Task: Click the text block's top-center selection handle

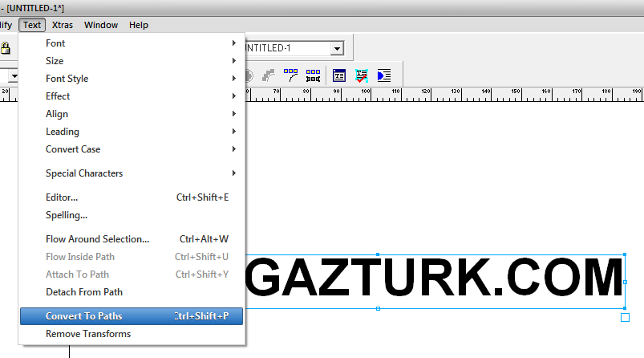Action: click(x=378, y=254)
